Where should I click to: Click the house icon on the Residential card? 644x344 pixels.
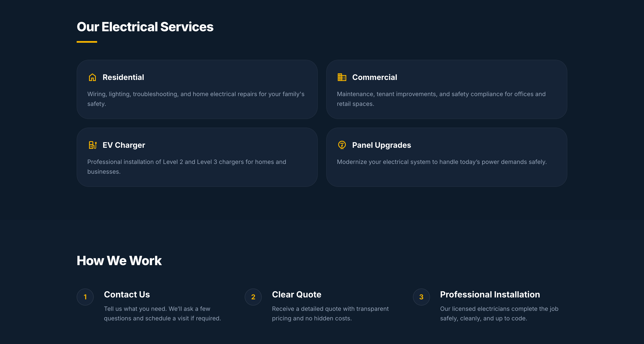pyautogui.click(x=92, y=77)
